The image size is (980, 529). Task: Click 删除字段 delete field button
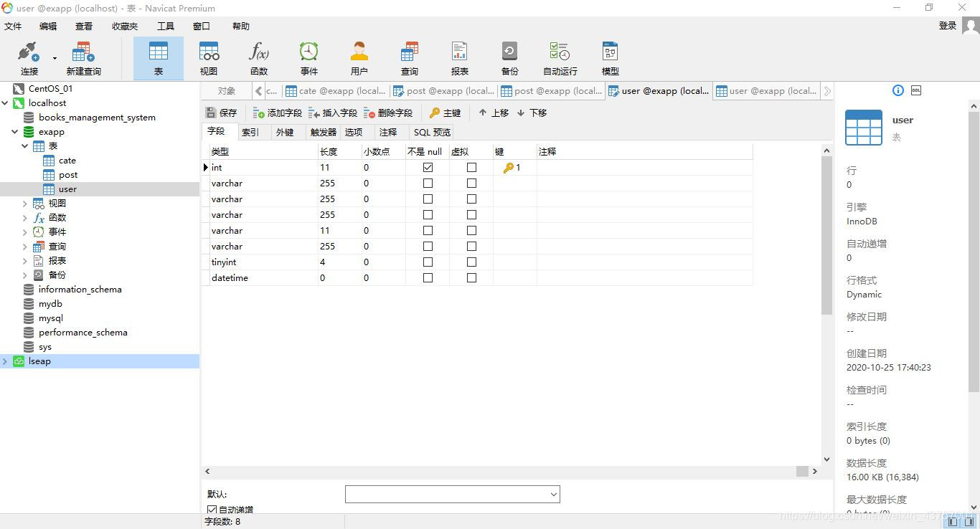[x=388, y=113]
